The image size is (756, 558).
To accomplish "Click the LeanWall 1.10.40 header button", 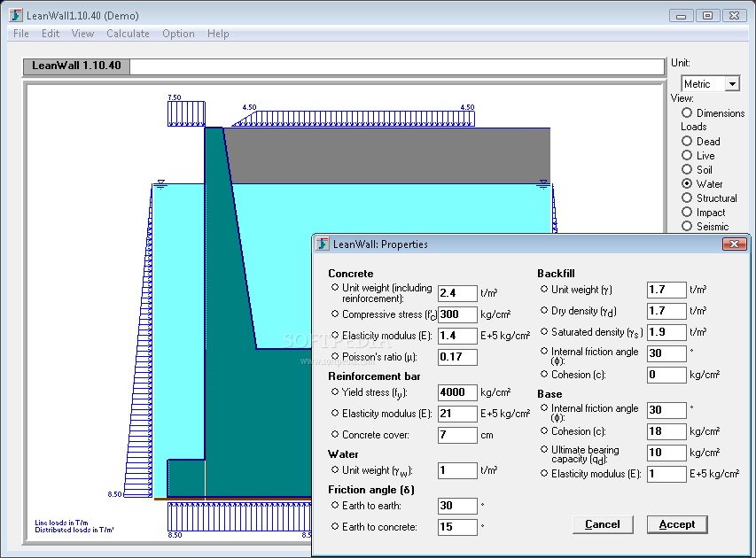I will [76, 66].
